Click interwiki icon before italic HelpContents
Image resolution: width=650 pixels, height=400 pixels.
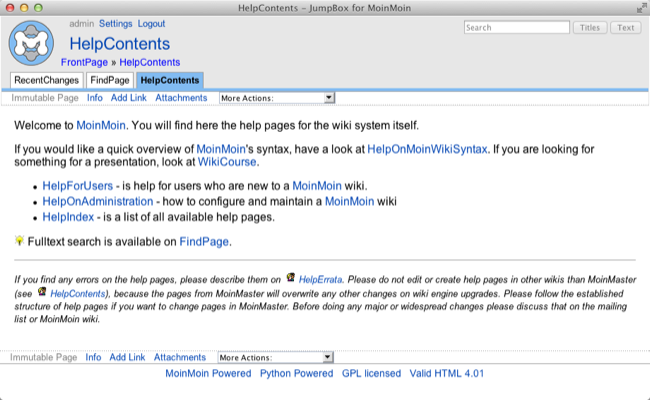point(42,291)
